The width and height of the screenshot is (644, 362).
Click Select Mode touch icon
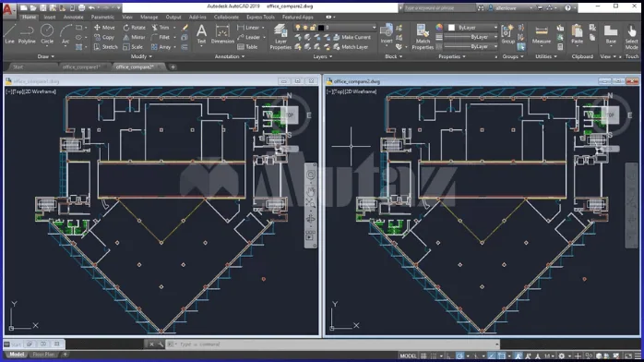tap(632, 36)
